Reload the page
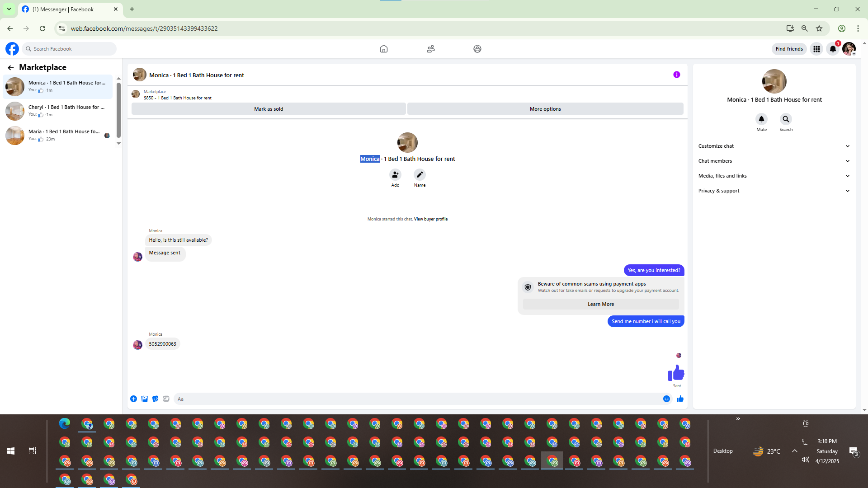Viewport: 868px width, 488px height. (42, 28)
